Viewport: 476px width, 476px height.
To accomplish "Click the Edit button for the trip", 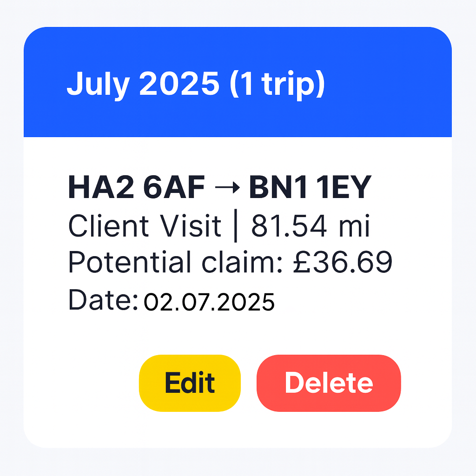I will (189, 382).
